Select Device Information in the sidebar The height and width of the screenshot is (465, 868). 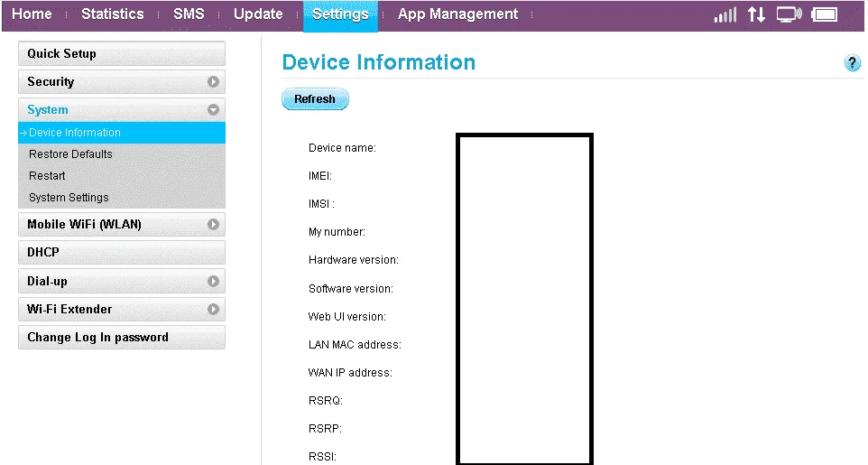[122, 133]
